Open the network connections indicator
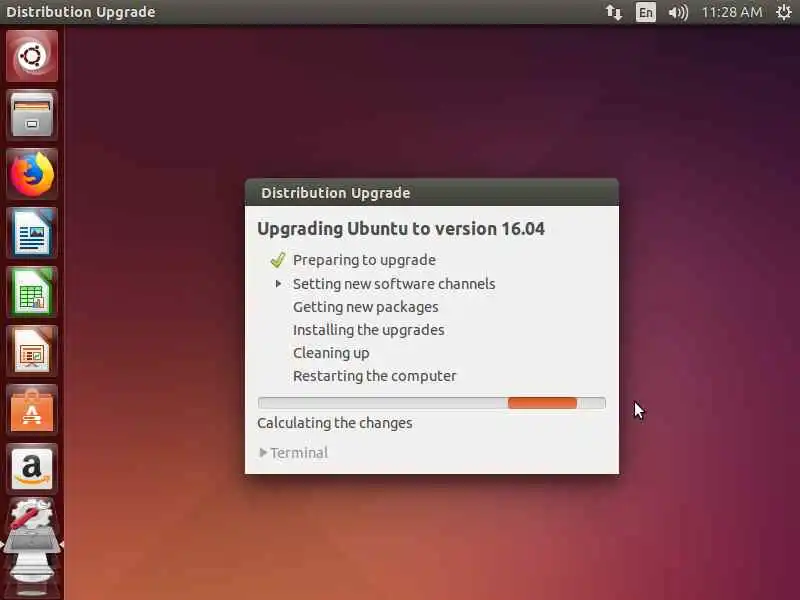The height and width of the screenshot is (600, 800). (614, 12)
